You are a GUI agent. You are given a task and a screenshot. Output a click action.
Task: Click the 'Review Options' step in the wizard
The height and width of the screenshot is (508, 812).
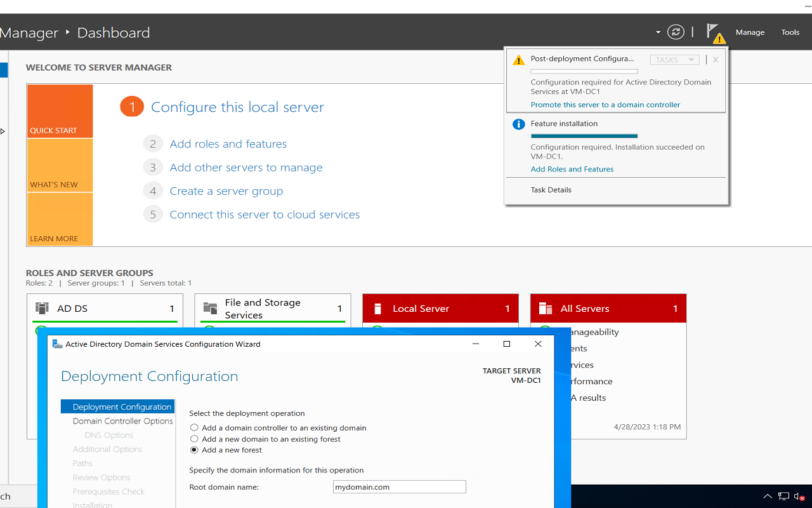pyautogui.click(x=101, y=478)
